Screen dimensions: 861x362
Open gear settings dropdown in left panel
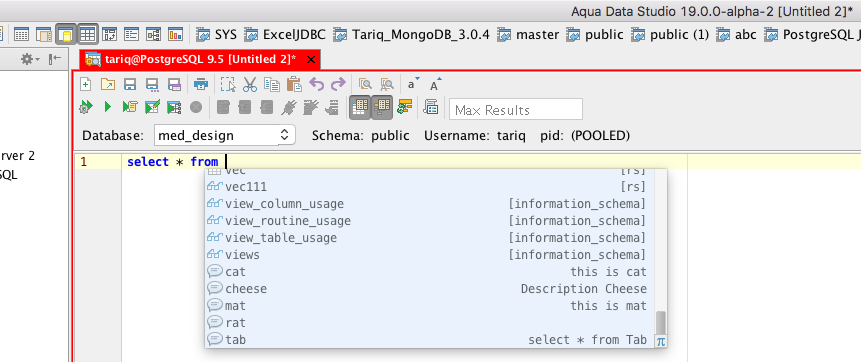[x=30, y=59]
